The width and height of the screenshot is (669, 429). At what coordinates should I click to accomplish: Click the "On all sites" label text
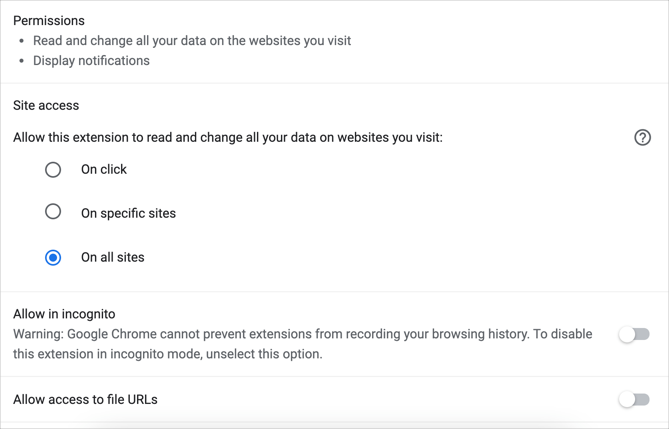click(112, 257)
